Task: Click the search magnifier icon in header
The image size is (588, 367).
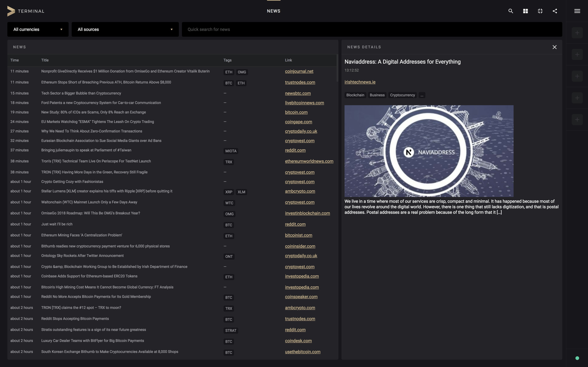Action: [x=511, y=11]
